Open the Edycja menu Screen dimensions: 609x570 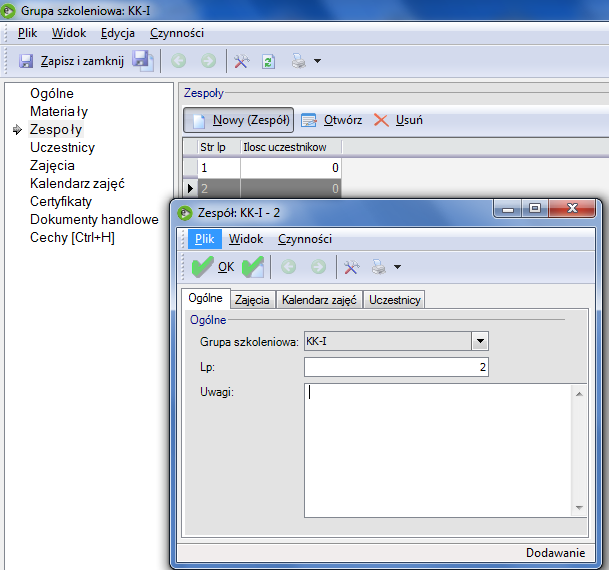click(x=118, y=33)
